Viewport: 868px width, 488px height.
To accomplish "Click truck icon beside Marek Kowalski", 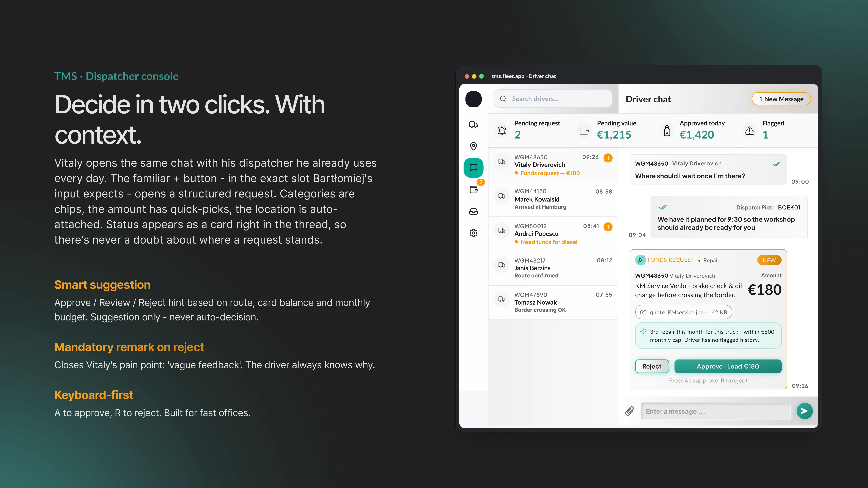I will coord(502,196).
